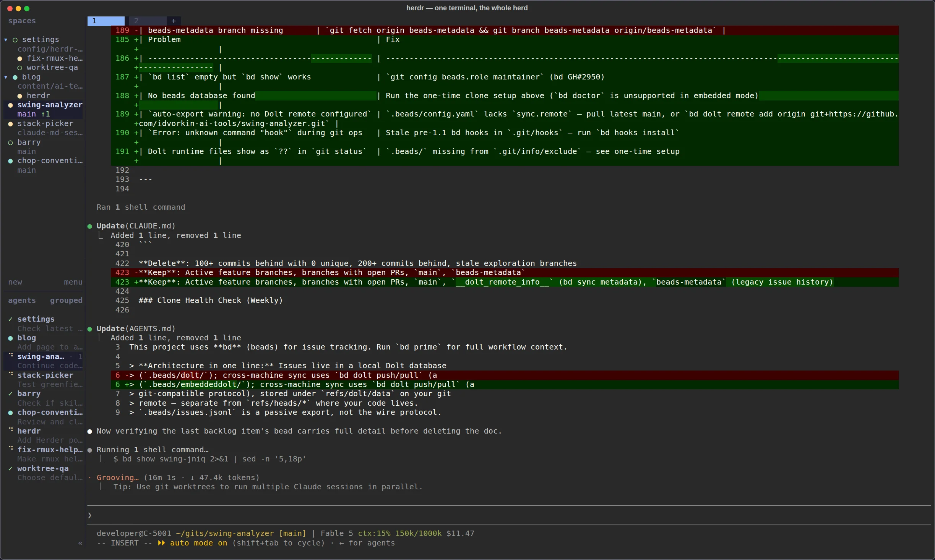Viewport: 935px width, 560px height.
Task: Add a new tab with plus button
Action: (174, 21)
